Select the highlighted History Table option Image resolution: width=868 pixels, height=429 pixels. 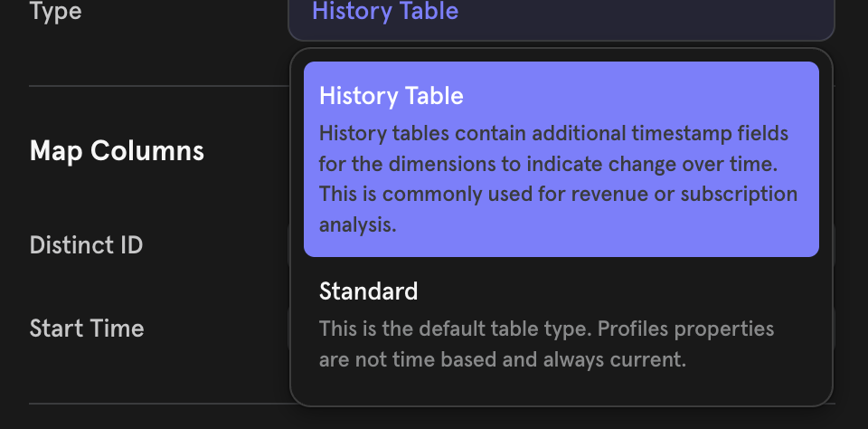point(561,158)
